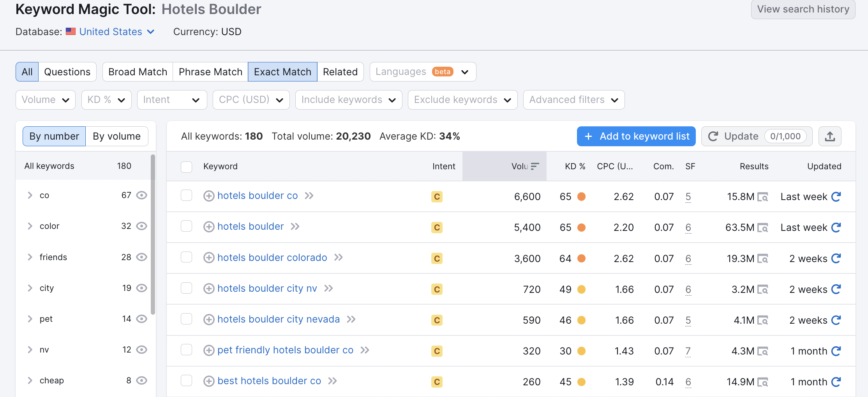Expand the friends keyword group
Screen dimensions: 868x397
(x=30, y=257)
